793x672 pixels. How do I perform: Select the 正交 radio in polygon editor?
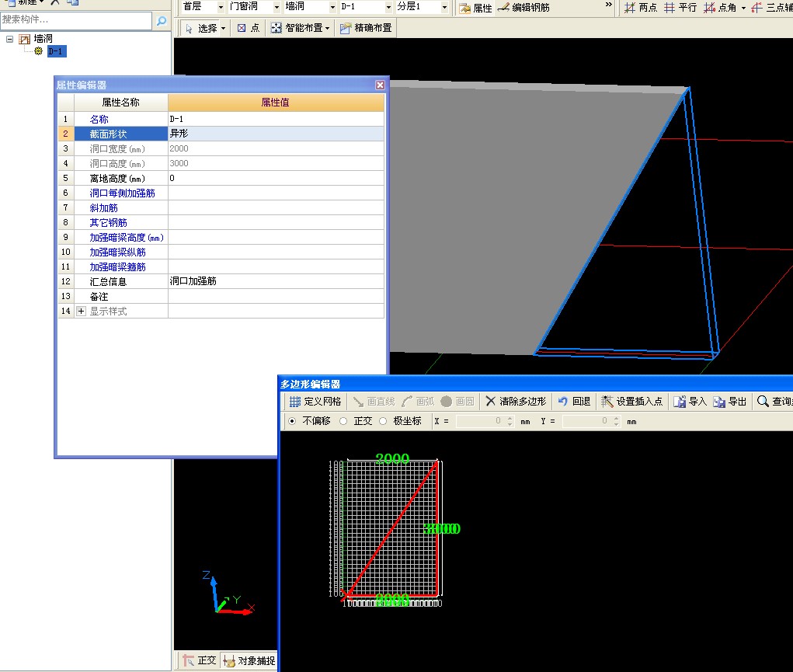343,421
